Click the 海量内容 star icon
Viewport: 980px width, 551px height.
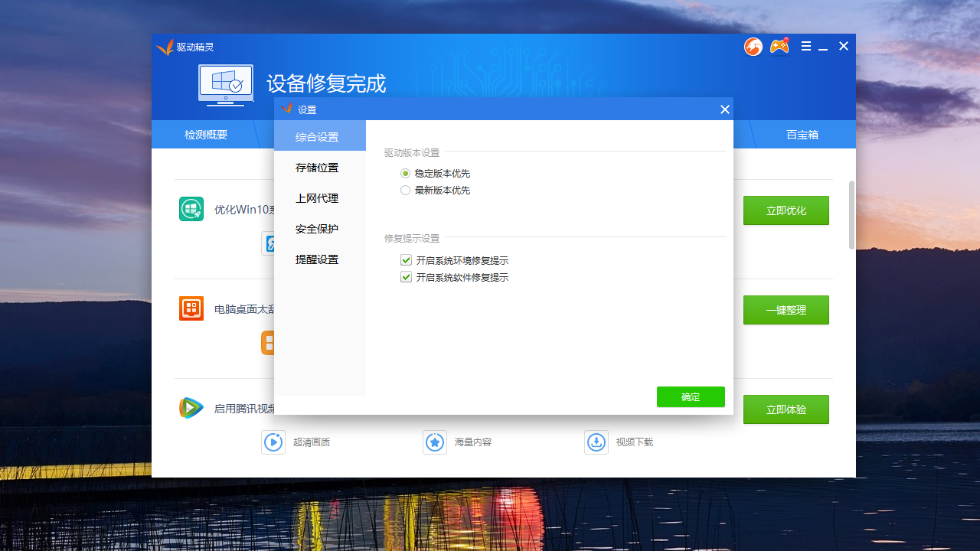coord(435,442)
